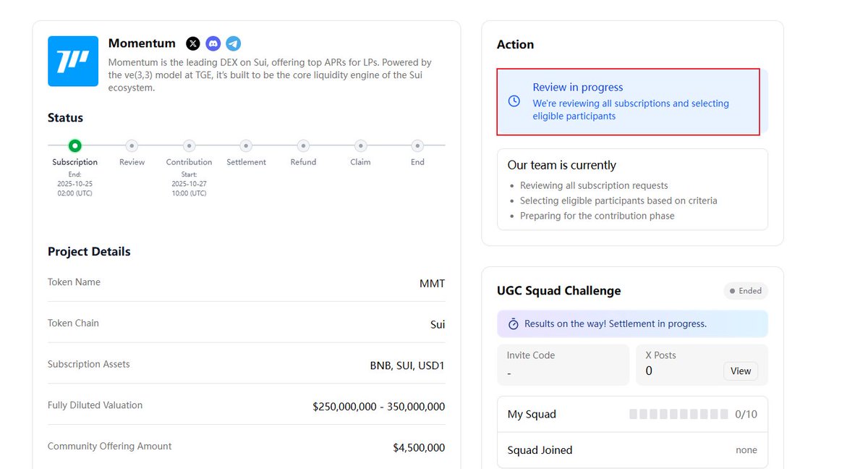This screenshot has width=868, height=469.
Task: Open Momentum's Discord icon
Action: [x=213, y=44]
